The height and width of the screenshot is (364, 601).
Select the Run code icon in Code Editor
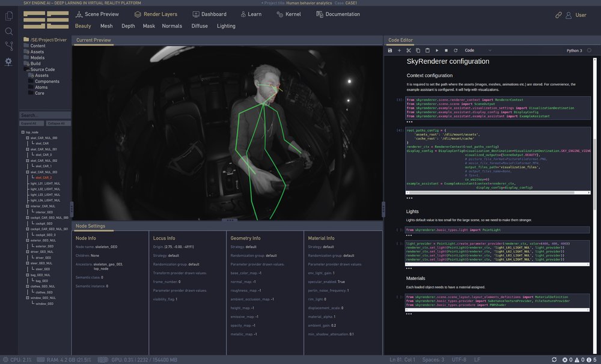pyautogui.click(x=437, y=50)
